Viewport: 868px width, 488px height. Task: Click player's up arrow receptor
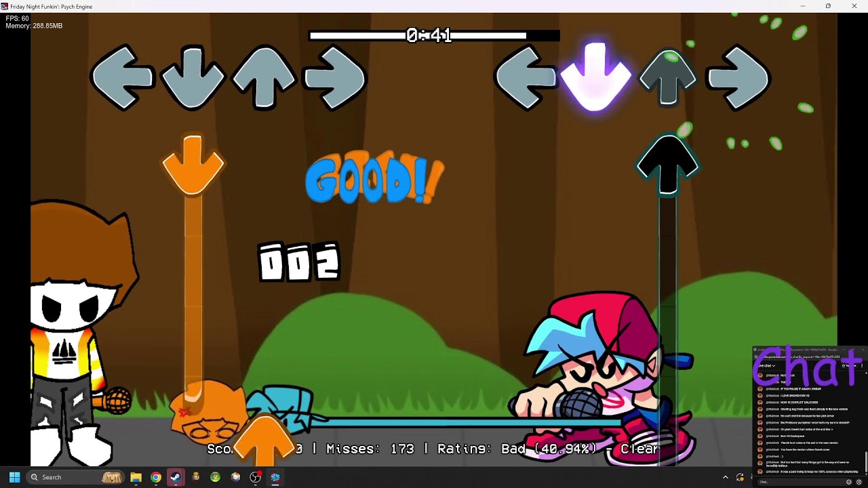click(x=668, y=77)
